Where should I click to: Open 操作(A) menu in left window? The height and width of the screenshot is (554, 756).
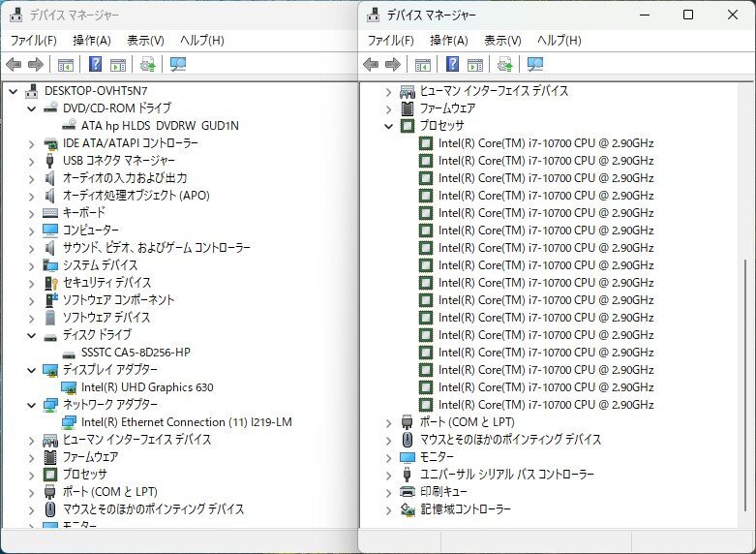coord(92,41)
